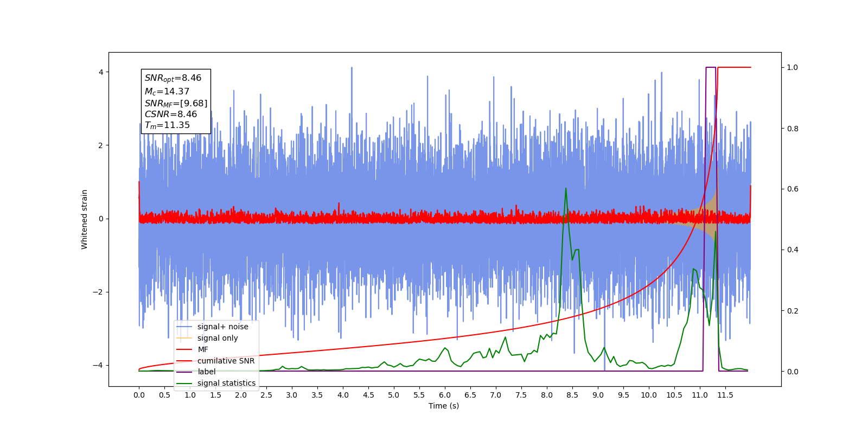Click the Tm=11.35 annotation text
Image resolution: width=868 pixels, height=434 pixels.
[167, 125]
